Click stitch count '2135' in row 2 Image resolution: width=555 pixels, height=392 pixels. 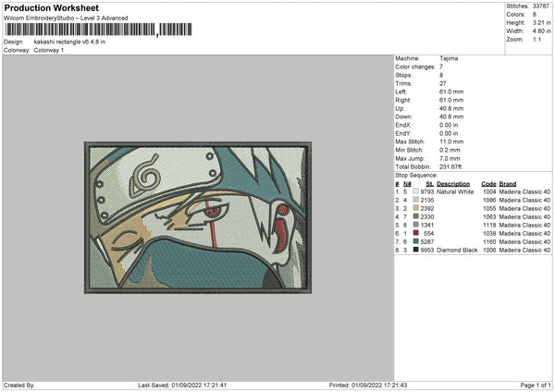point(427,201)
